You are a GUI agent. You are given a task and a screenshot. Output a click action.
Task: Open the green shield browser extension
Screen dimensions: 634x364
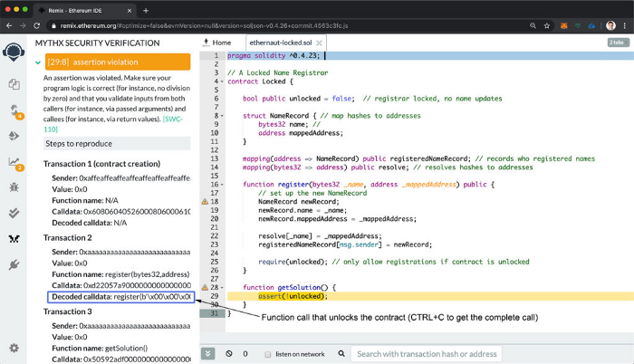point(578,26)
